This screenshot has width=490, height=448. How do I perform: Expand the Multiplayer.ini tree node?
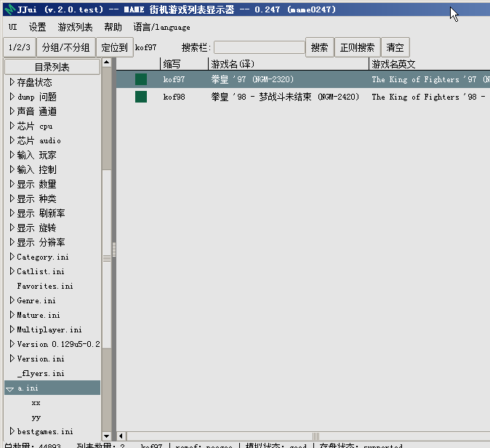pos(12,329)
